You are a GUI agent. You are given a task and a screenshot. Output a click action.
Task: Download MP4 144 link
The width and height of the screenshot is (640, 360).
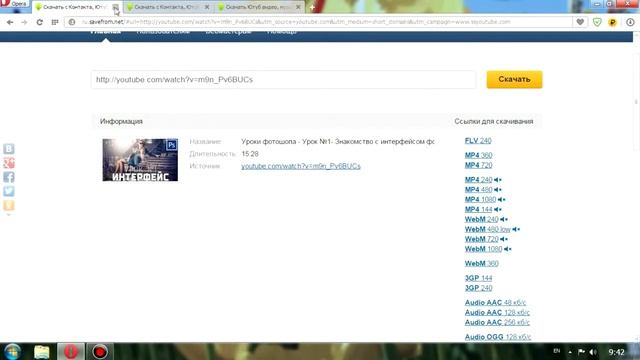478,209
